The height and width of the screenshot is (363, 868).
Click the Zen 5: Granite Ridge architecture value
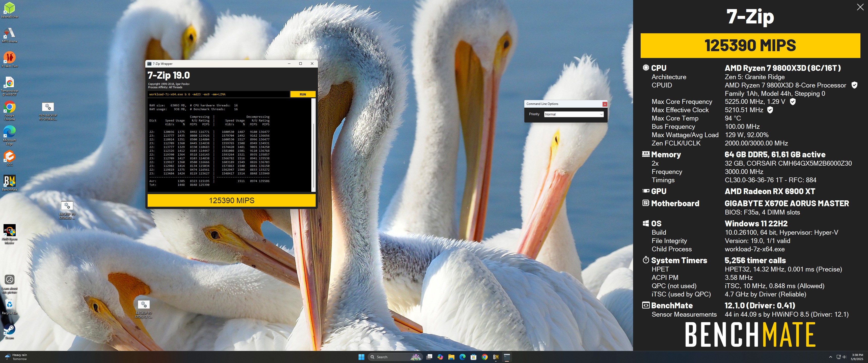click(755, 77)
